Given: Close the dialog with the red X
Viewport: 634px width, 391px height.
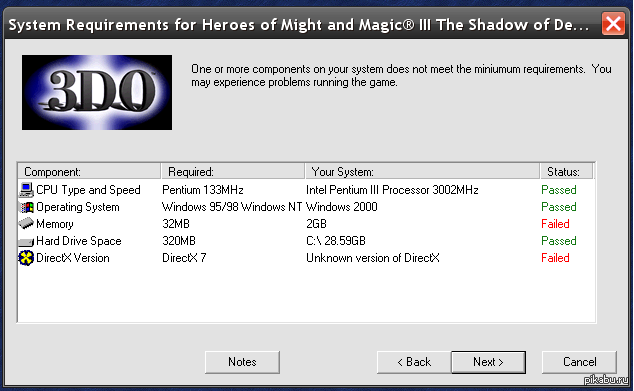Looking at the screenshot, I should 613,24.
